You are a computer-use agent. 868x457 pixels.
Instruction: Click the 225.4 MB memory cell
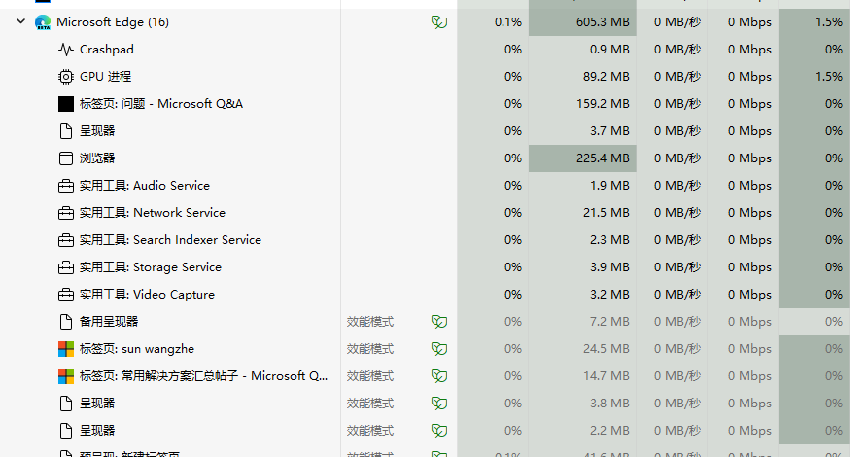(x=582, y=158)
